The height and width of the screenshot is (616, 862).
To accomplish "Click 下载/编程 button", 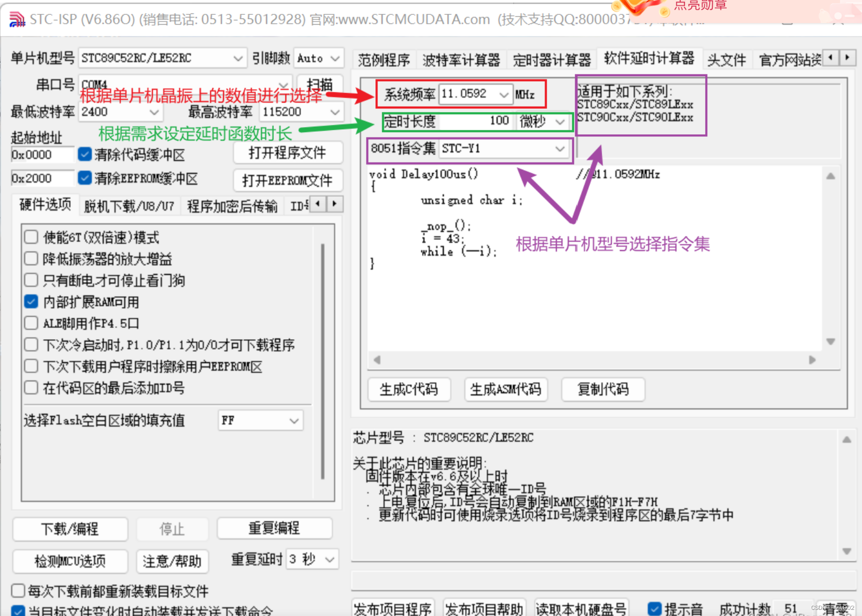I will (70, 529).
